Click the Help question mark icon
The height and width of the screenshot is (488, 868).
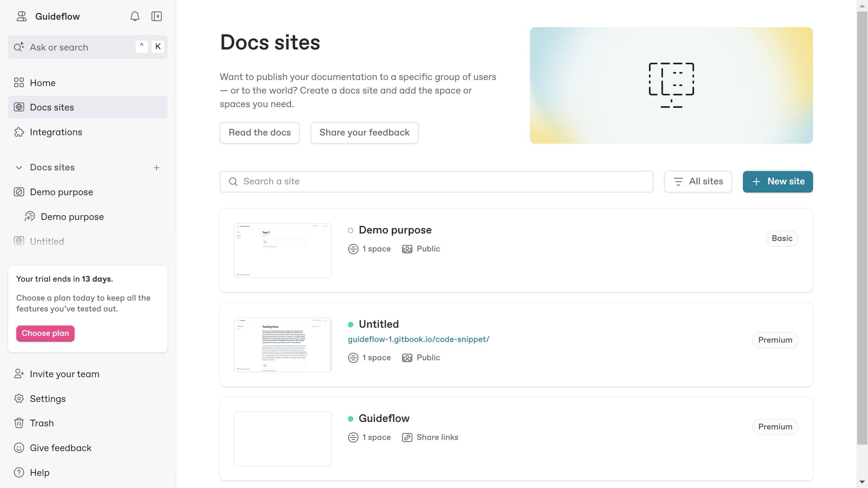(x=19, y=472)
